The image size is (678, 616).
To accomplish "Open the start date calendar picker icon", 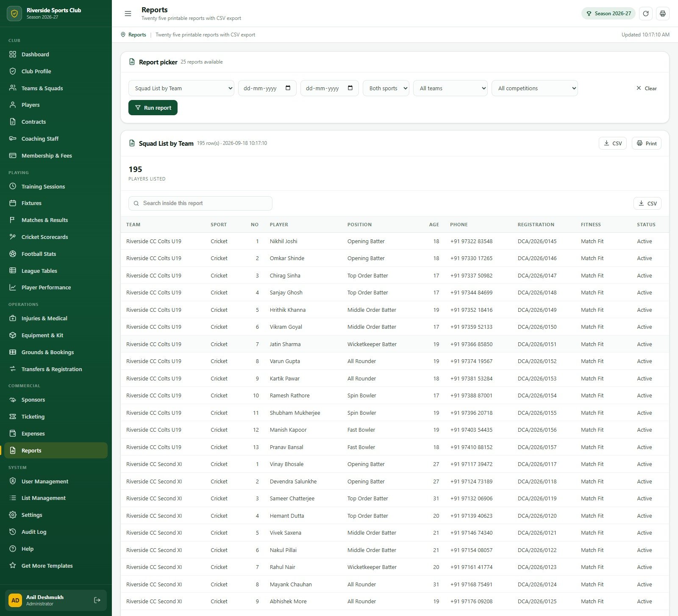I will pyautogui.click(x=288, y=88).
